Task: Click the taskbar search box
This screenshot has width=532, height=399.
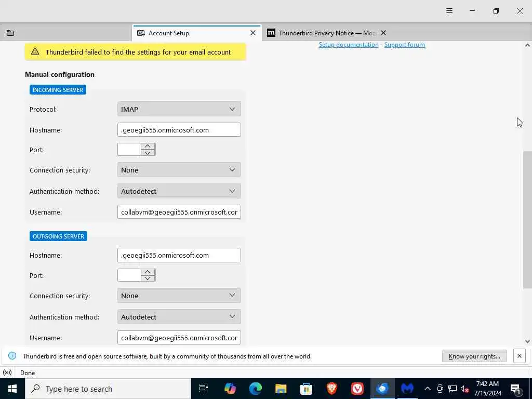Action: coord(108,389)
